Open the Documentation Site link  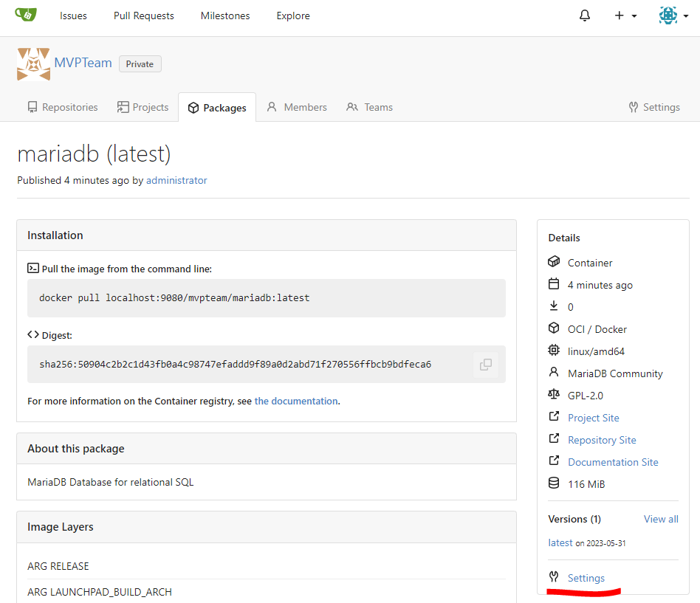613,462
